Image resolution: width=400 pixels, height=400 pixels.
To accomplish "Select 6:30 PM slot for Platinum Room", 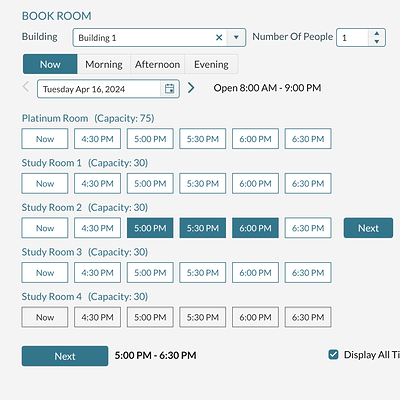I will [308, 139].
